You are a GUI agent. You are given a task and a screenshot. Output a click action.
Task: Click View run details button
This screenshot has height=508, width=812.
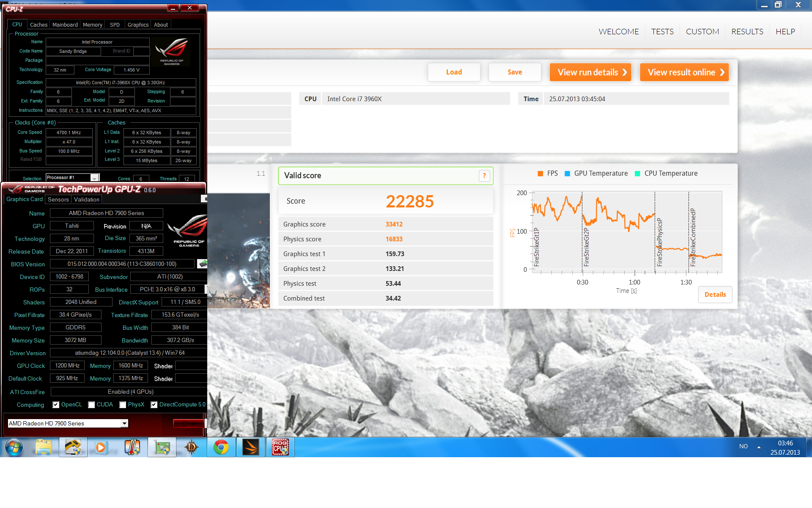pyautogui.click(x=590, y=72)
